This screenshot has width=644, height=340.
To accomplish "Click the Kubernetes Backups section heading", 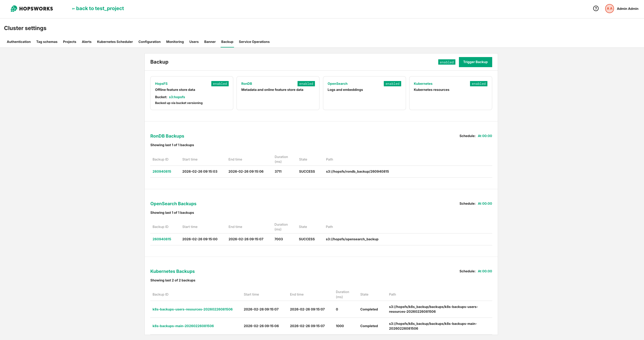I will click(172, 271).
